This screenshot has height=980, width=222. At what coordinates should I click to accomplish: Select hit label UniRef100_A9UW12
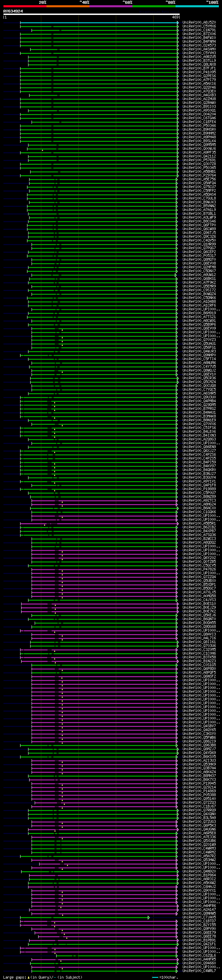pyautogui.click(x=199, y=275)
